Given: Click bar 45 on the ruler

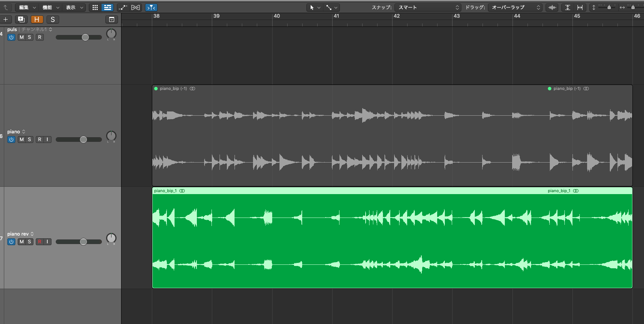Looking at the screenshot, I should (577, 16).
